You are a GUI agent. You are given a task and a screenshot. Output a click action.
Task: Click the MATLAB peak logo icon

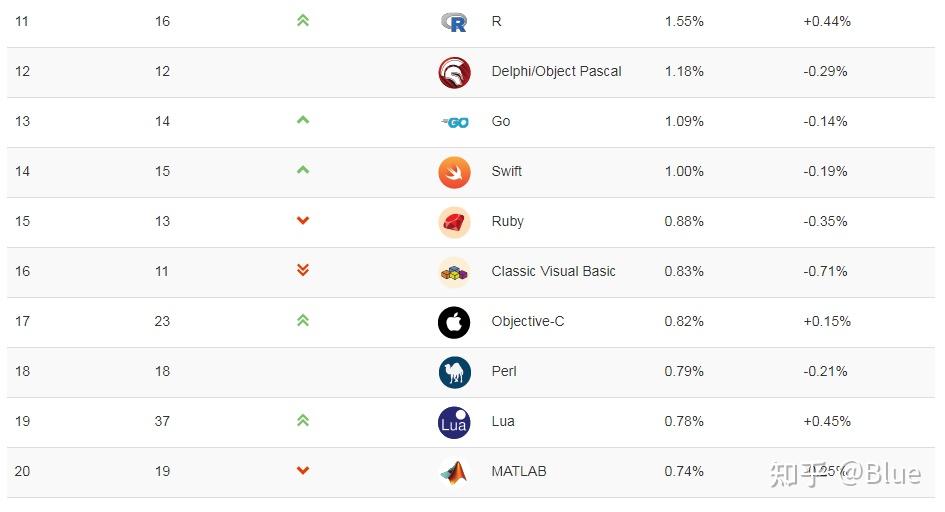point(454,472)
